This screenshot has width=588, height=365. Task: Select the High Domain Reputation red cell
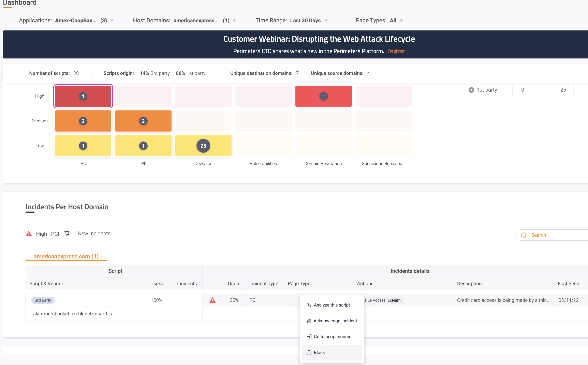coord(323,96)
